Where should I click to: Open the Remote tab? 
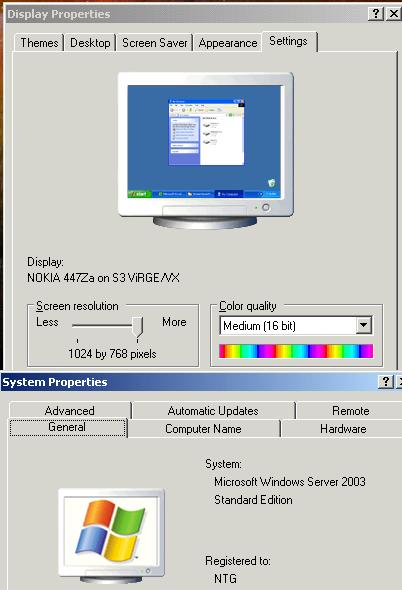350,411
